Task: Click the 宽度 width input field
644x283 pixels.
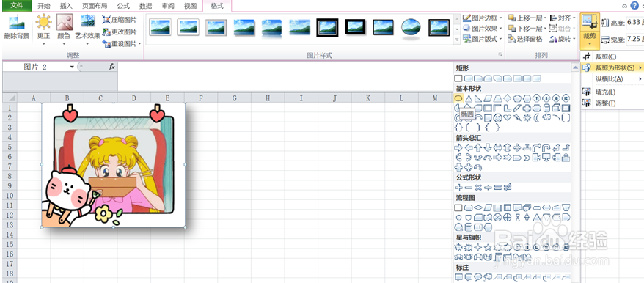Action: pyautogui.click(x=634, y=40)
